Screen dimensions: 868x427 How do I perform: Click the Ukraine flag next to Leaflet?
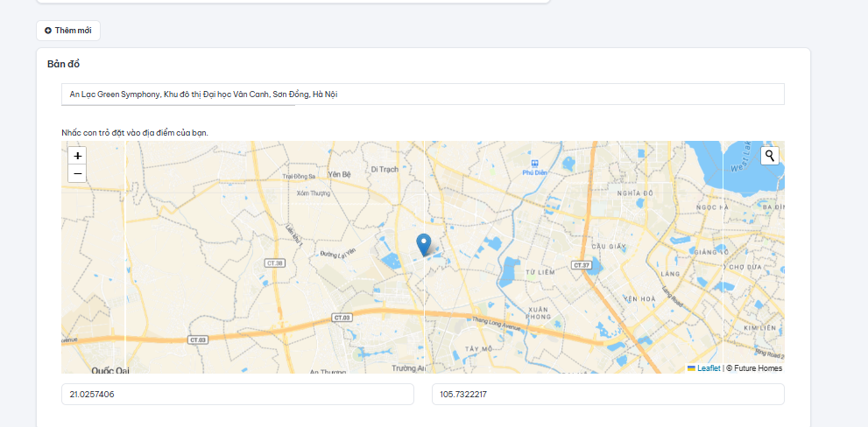click(691, 368)
